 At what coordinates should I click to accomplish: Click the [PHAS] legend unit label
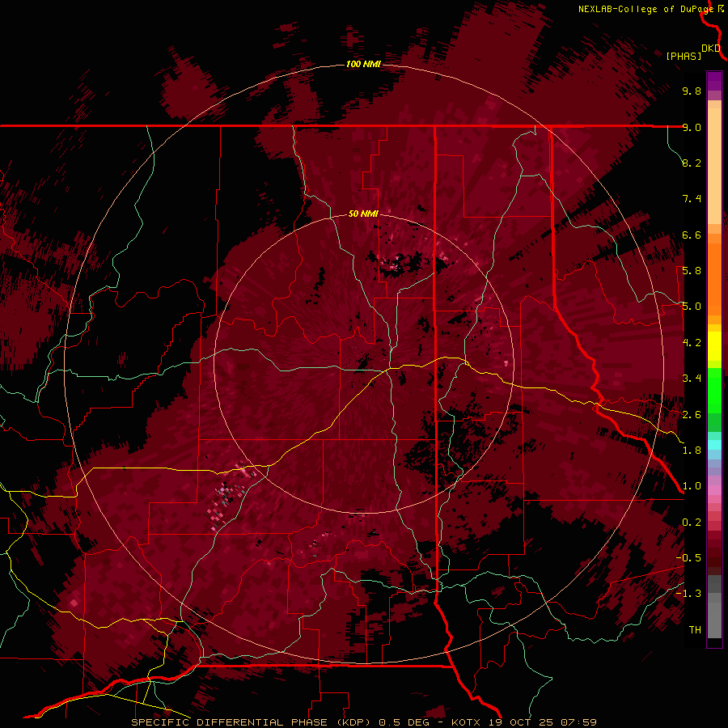(x=684, y=56)
